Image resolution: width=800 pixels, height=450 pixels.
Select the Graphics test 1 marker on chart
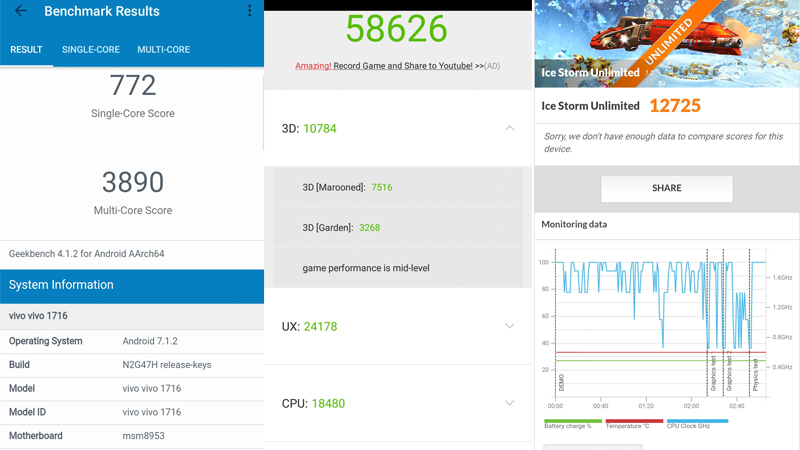713,373
